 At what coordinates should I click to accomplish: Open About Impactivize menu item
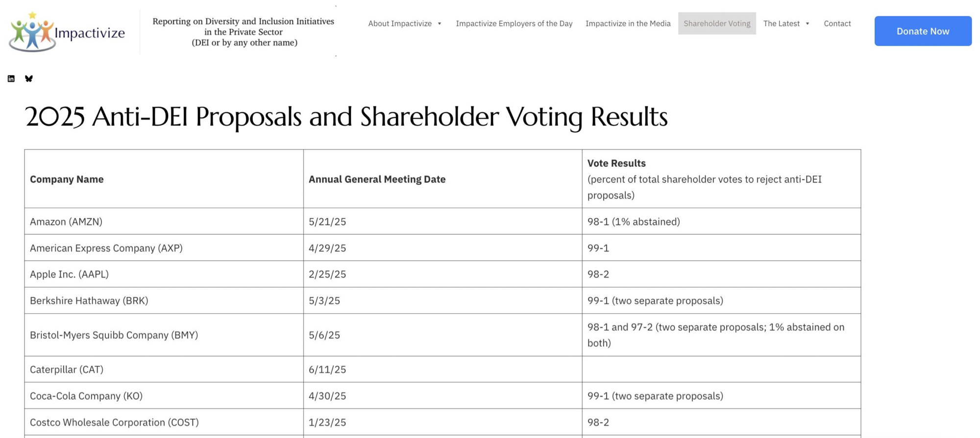[400, 24]
